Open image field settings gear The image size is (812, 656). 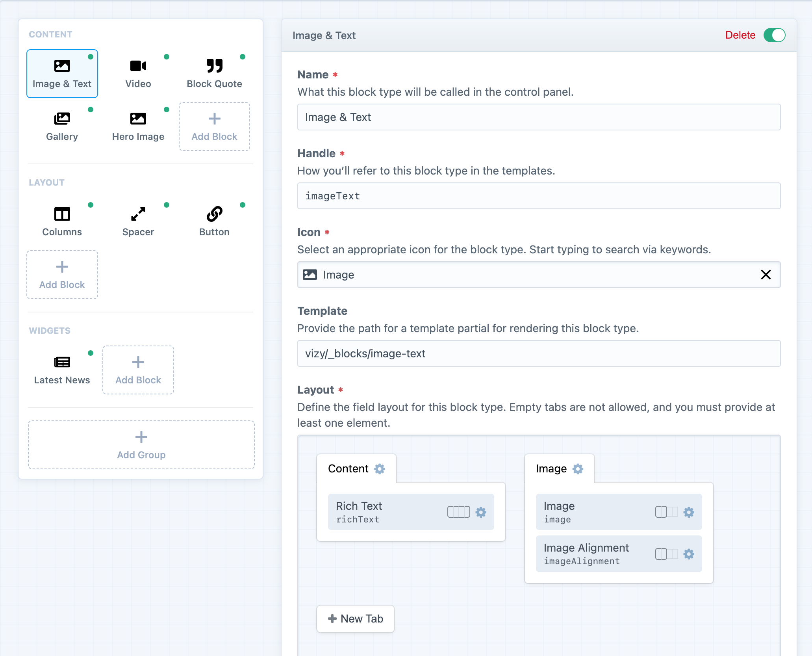click(689, 512)
